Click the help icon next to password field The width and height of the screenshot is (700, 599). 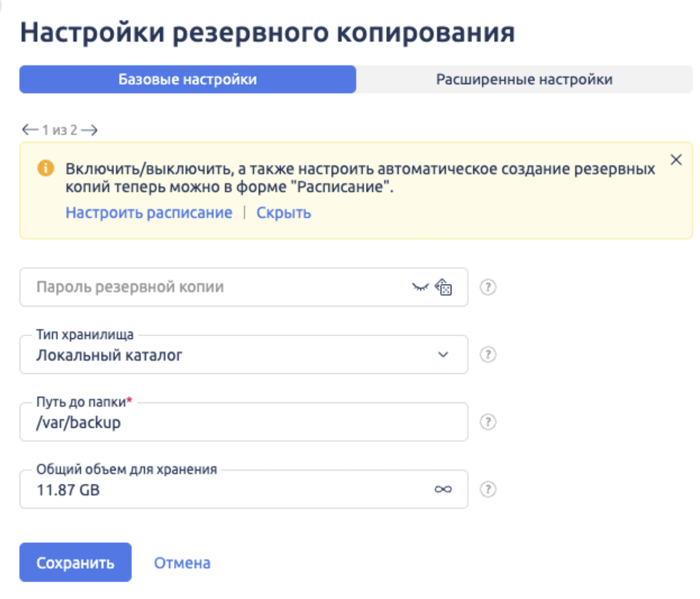(487, 287)
